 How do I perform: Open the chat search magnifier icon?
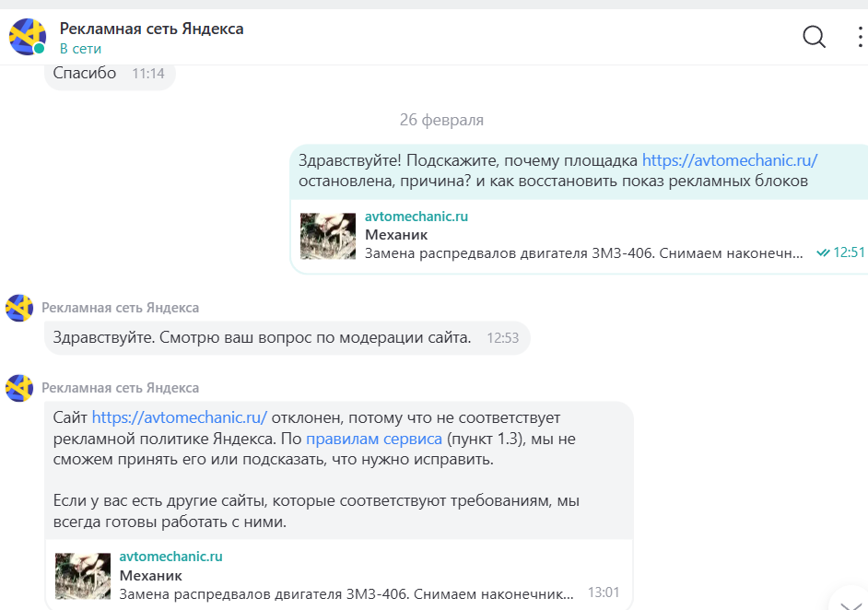click(814, 37)
